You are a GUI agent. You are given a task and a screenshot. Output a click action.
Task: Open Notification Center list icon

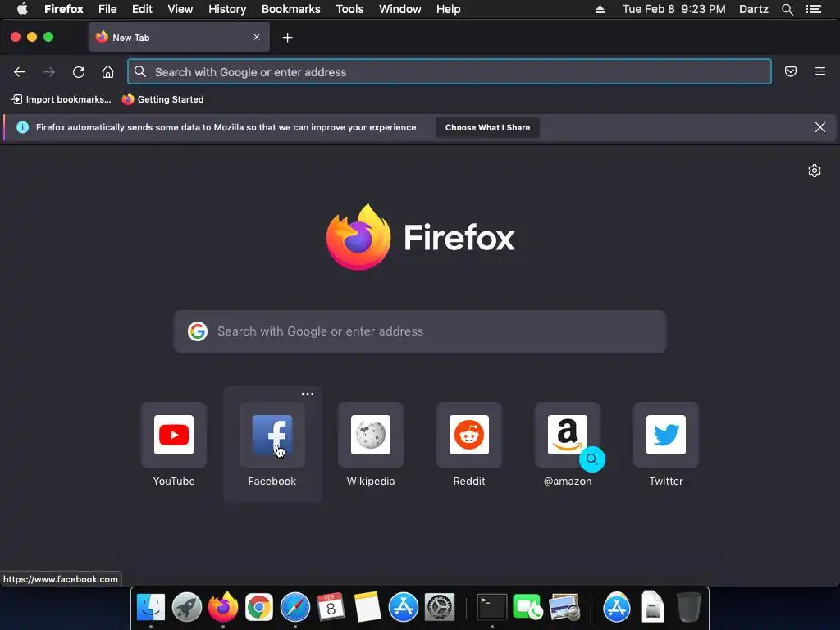coord(814,9)
